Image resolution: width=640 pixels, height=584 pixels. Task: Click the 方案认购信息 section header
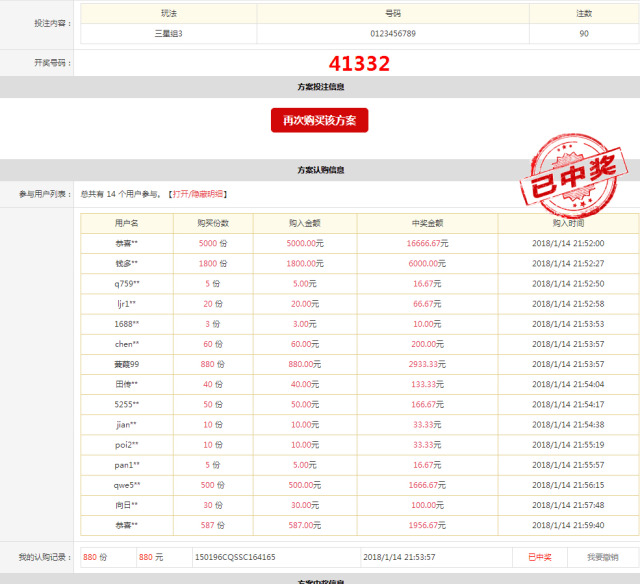pyautogui.click(x=320, y=170)
